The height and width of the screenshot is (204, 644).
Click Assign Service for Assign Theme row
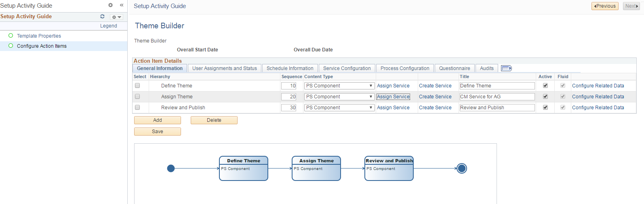point(393,97)
